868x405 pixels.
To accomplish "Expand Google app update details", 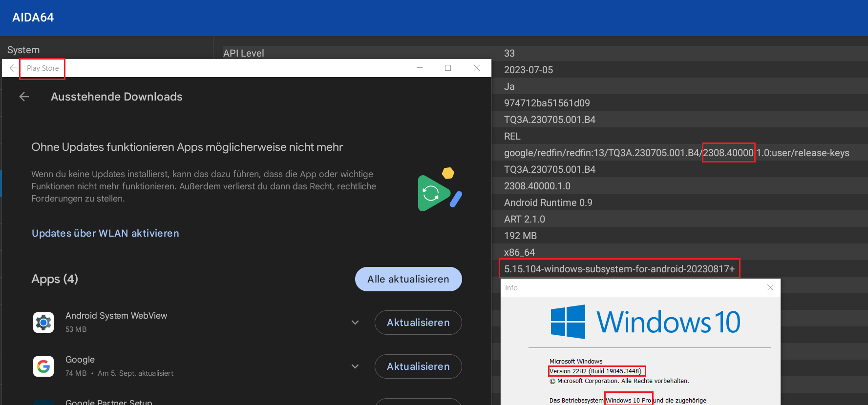I will coord(355,366).
